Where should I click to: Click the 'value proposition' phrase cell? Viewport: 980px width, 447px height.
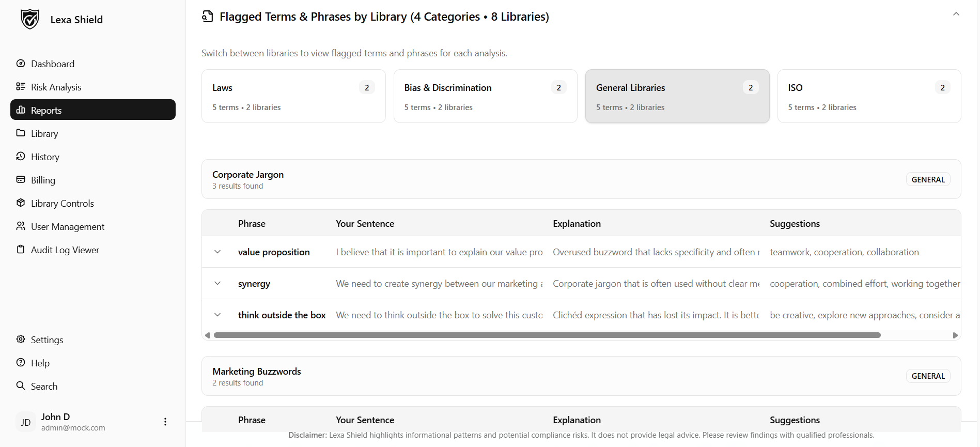click(x=274, y=252)
